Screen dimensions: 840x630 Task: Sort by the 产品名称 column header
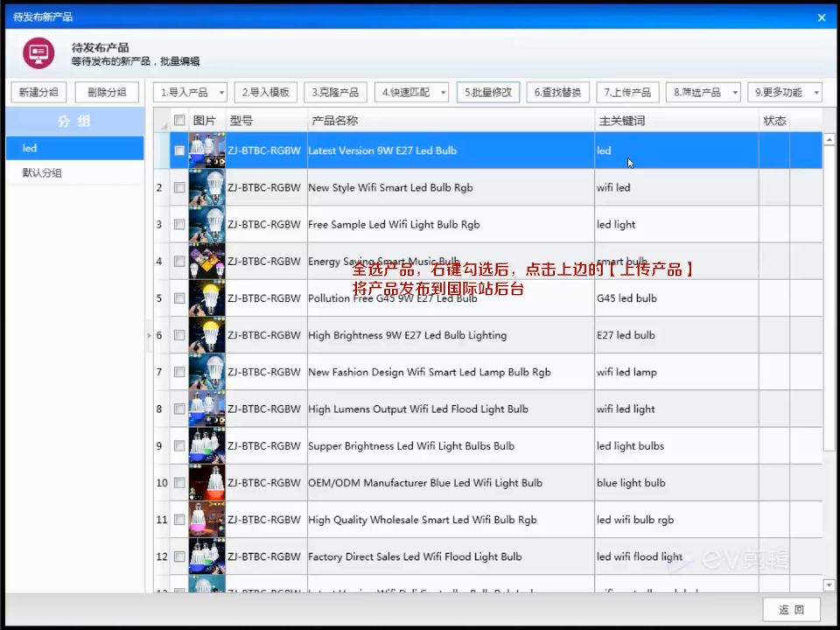(x=451, y=121)
